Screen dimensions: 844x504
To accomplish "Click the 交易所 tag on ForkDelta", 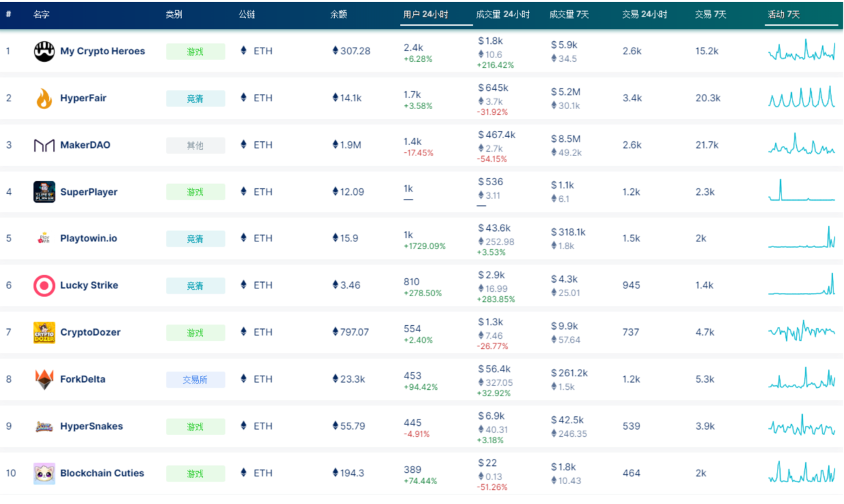I will pos(196,379).
